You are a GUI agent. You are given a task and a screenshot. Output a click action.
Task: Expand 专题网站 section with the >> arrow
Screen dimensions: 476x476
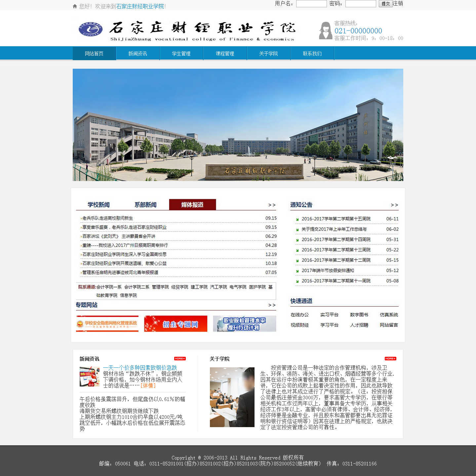[x=272, y=305]
